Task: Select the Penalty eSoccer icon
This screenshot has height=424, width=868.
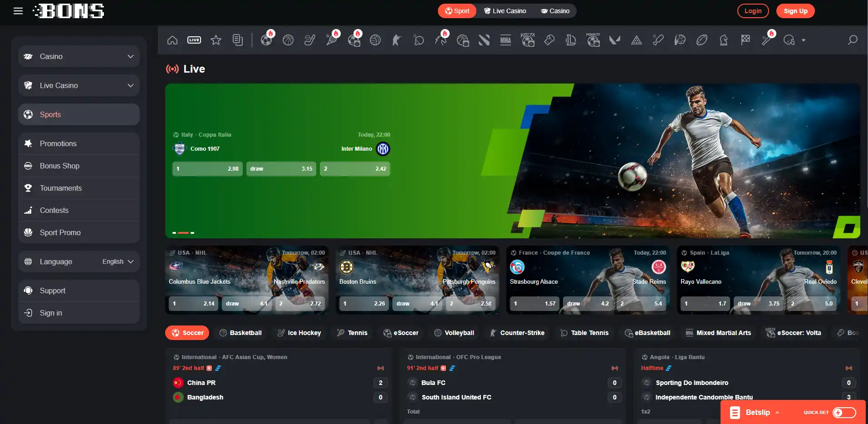Action: pos(593,40)
